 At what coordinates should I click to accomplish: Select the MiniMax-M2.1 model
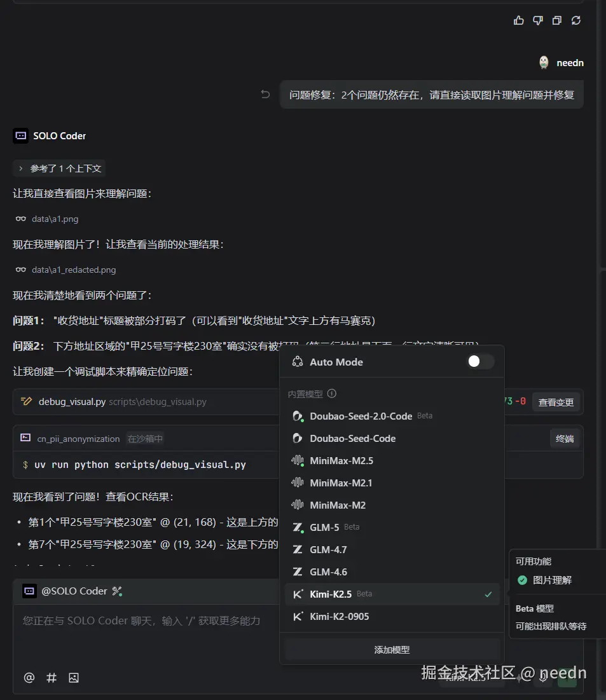point(392,483)
